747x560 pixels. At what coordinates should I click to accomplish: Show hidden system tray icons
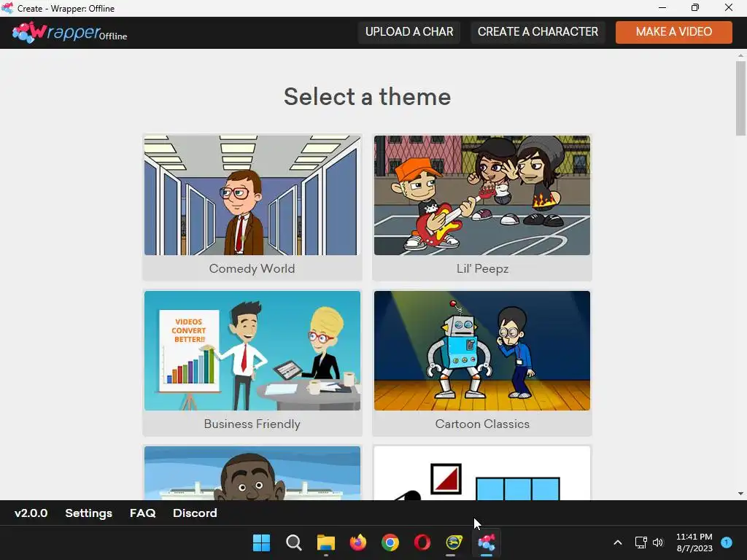[x=617, y=542]
